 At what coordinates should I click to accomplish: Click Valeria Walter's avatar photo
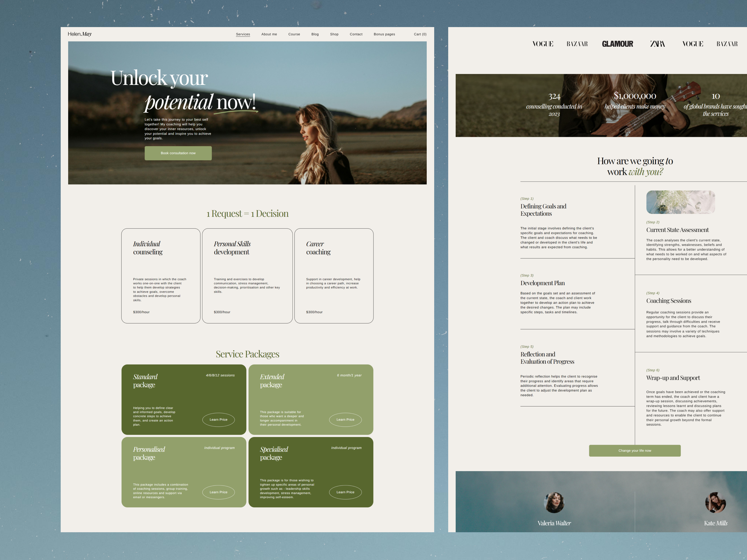(554, 502)
